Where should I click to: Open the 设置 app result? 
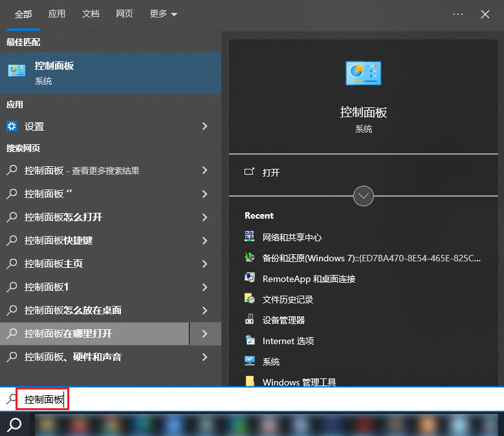click(111, 126)
